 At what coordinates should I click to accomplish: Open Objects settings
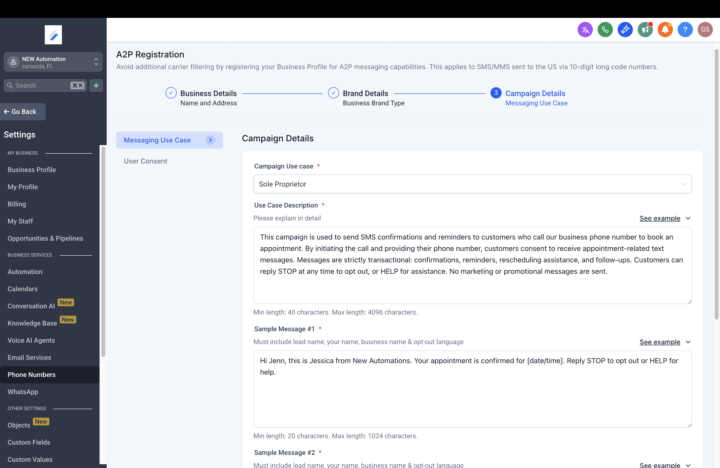pyautogui.click(x=19, y=425)
